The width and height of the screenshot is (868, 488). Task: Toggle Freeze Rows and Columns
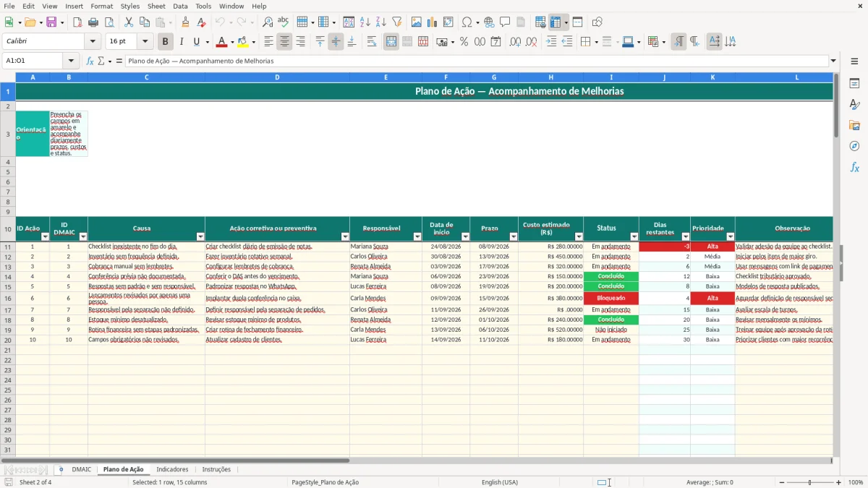coord(556,22)
